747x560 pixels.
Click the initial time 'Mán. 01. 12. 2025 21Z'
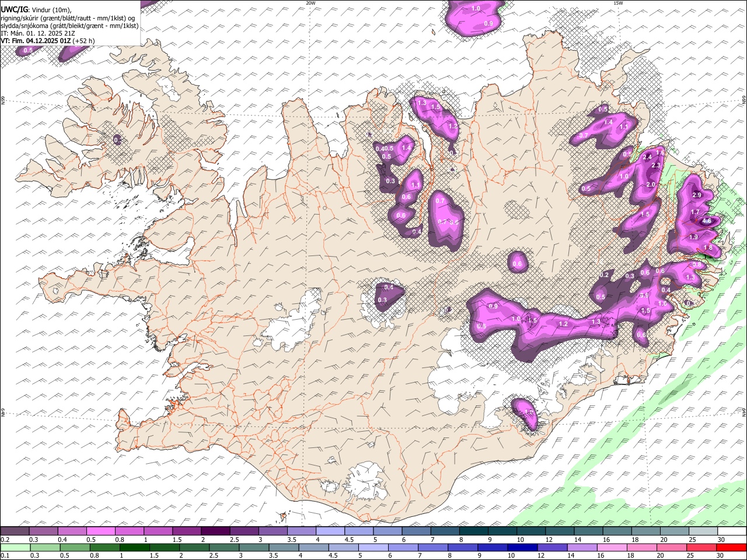pyautogui.click(x=43, y=33)
